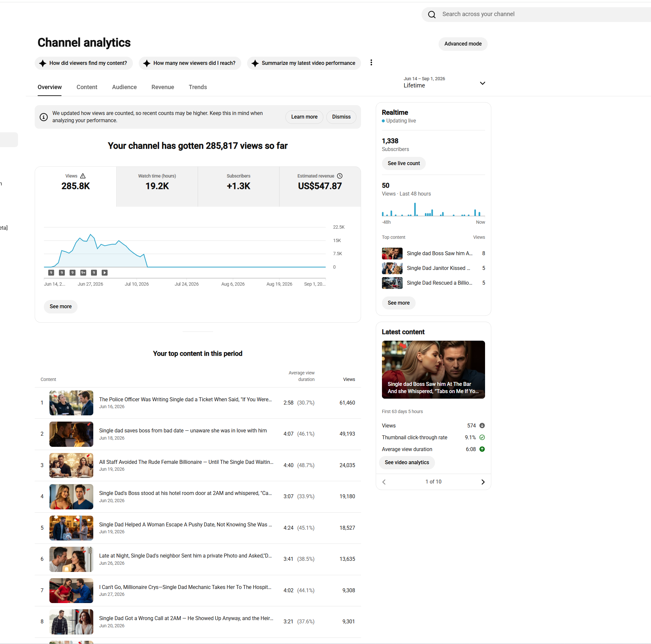Select the Estimated revenue metric card

(x=320, y=186)
